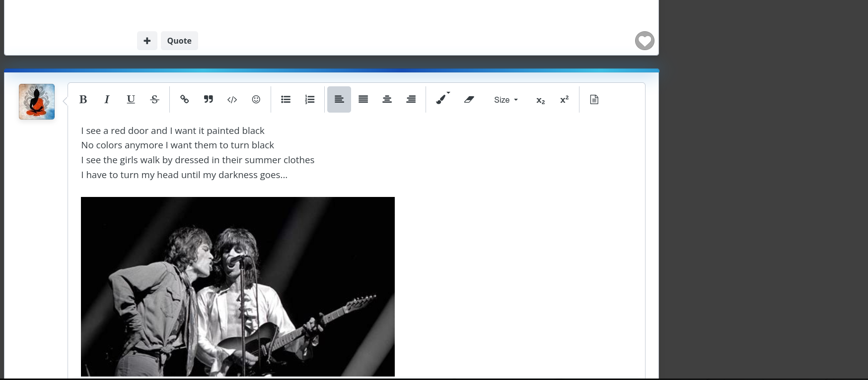This screenshot has width=868, height=380.
Task: Click the Quote button
Action: coord(179,41)
